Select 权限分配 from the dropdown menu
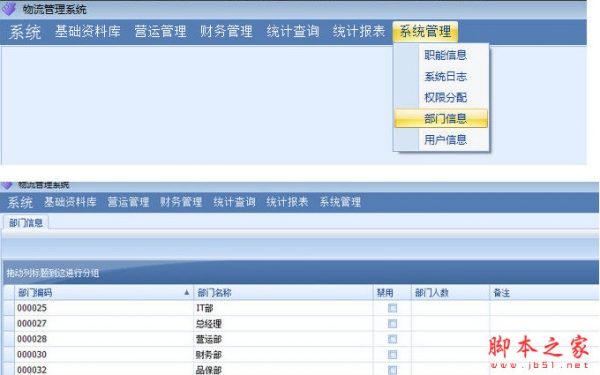 pos(445,97)
